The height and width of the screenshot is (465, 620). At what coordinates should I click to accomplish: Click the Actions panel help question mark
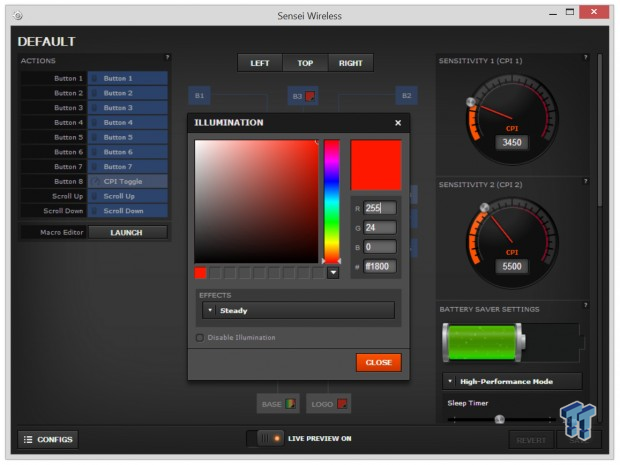click(x=167, y=57)
